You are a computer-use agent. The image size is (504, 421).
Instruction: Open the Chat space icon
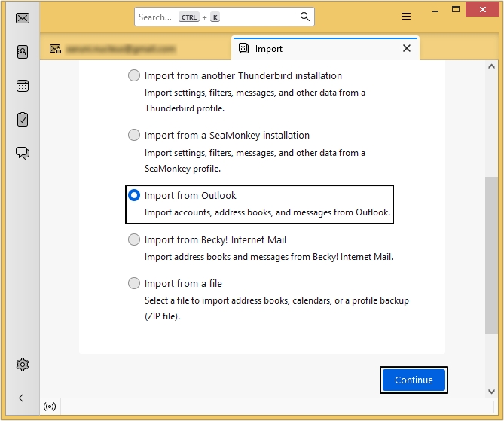pos(23,154)
